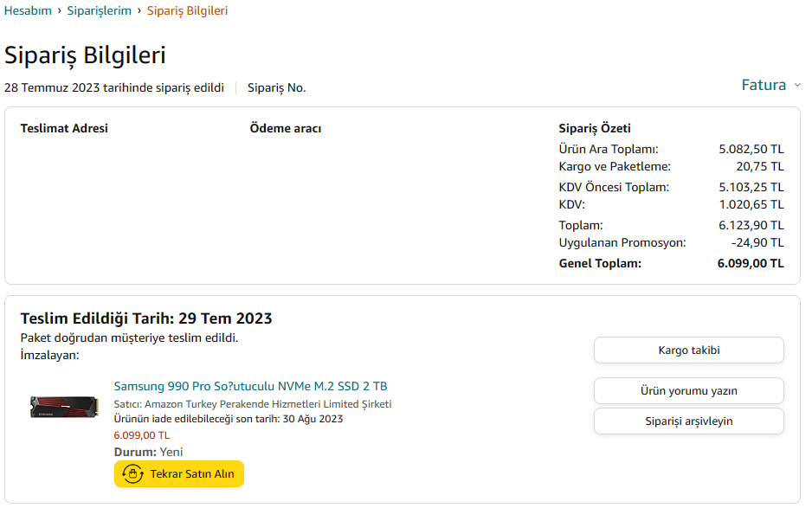Click the breadcrumb separator after Siparişlerim
Image resolution: width=812 pixels, height=508 pixels.
click(x=139, y=11)
